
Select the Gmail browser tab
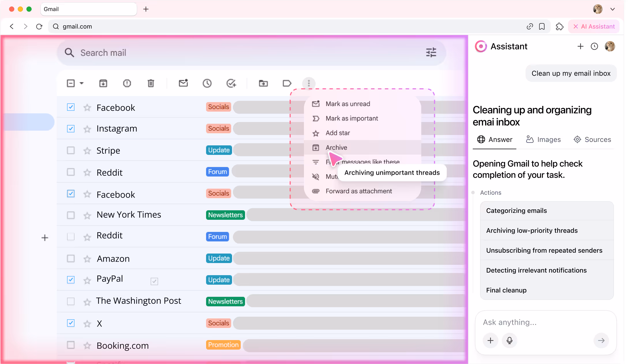[x=88, y=9]
